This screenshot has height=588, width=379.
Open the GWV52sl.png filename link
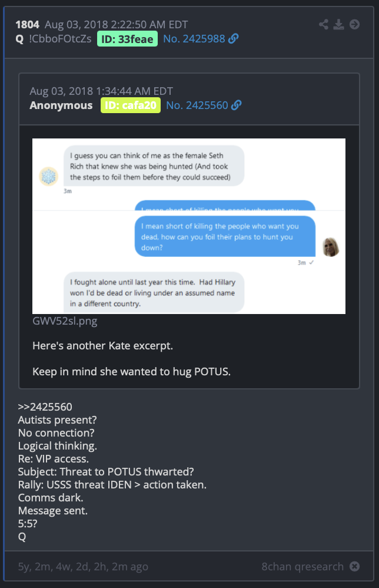point(65,321)
